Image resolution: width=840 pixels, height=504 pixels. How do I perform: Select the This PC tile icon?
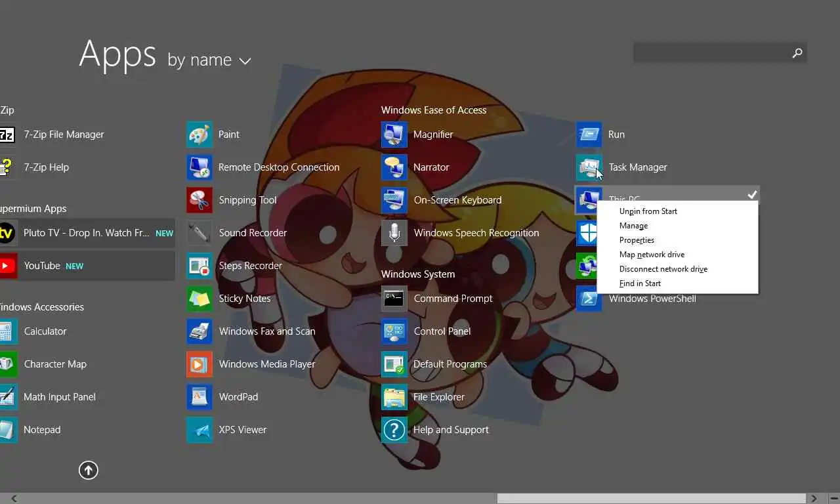click(x=589, y=200)
